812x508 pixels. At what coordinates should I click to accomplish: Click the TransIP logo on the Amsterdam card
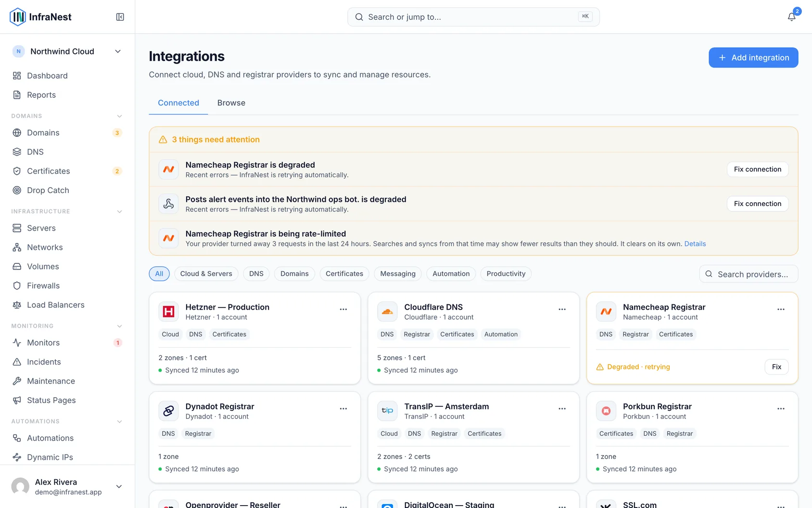tap(387, 411)
